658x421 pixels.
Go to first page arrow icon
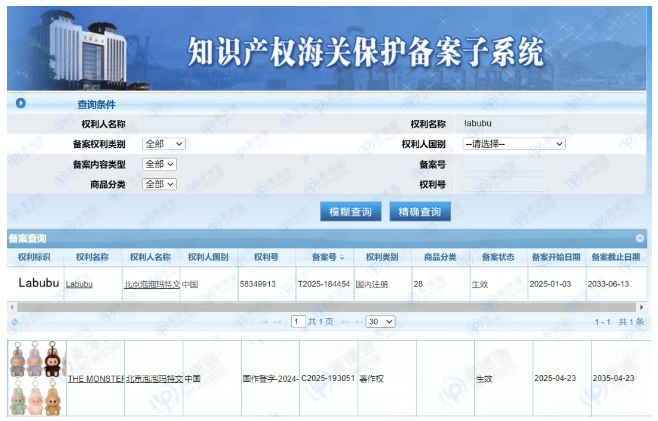(264, 322)
